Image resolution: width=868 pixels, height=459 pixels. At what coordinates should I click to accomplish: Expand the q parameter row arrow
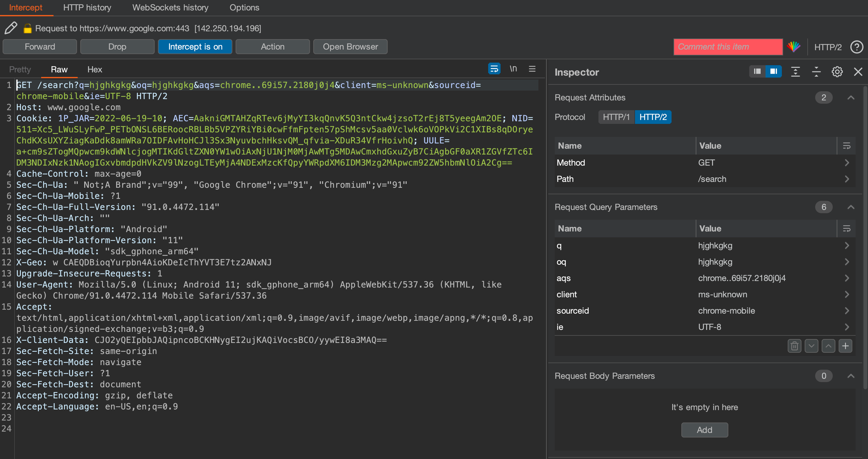click(847, 246)
